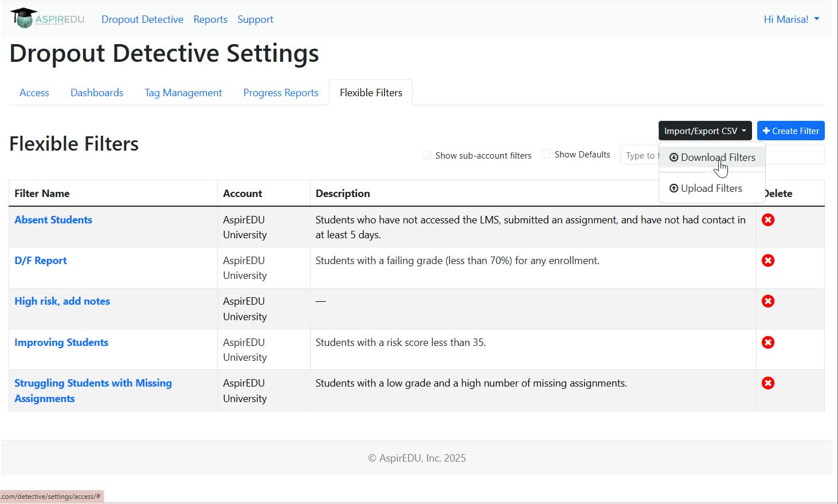Open the High risk, add notes filter
The height and width of the screenshot is (504, 838).
tap(62, 301)
